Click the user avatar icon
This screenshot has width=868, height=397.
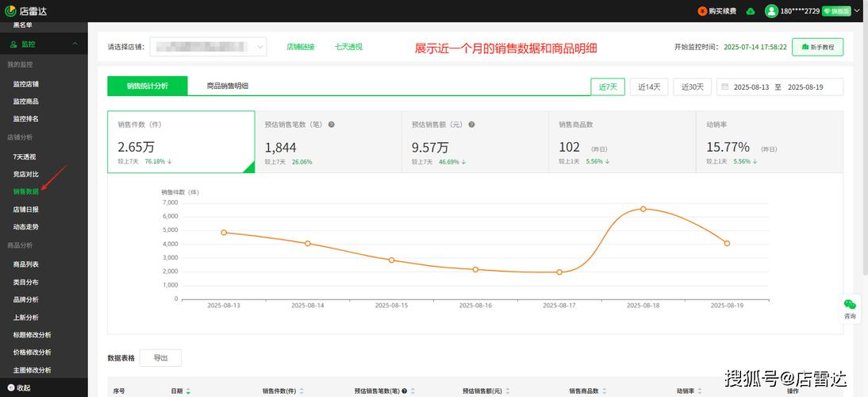(771, 11)
